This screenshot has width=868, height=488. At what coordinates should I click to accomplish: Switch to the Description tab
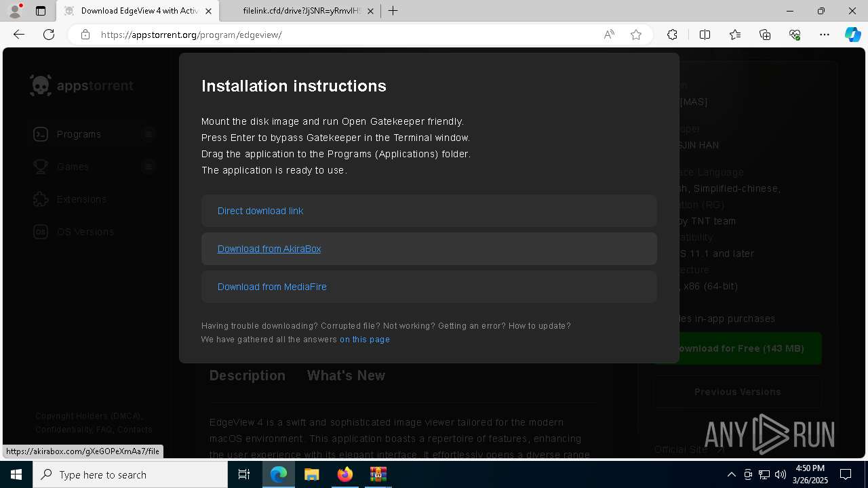click(248, 375)
